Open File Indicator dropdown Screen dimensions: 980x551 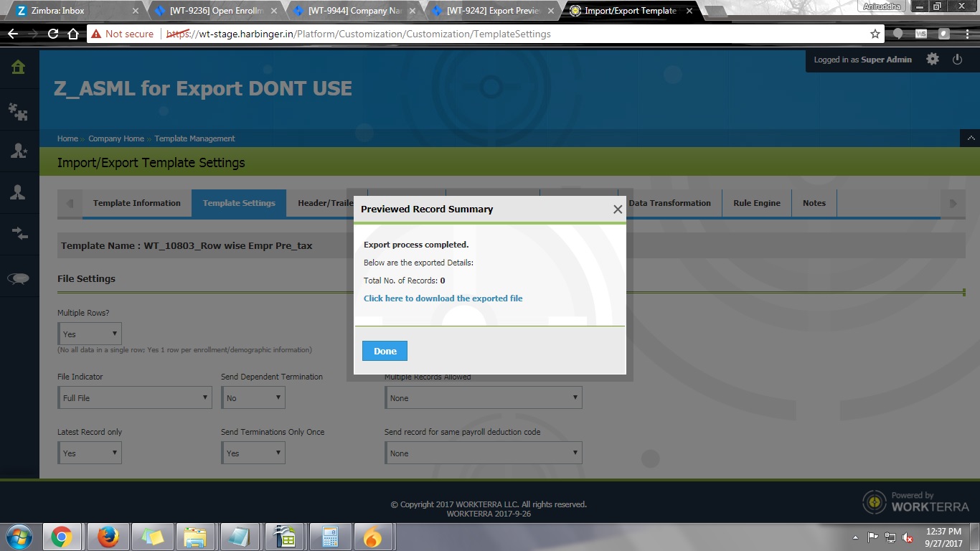[x=135, y=397]
